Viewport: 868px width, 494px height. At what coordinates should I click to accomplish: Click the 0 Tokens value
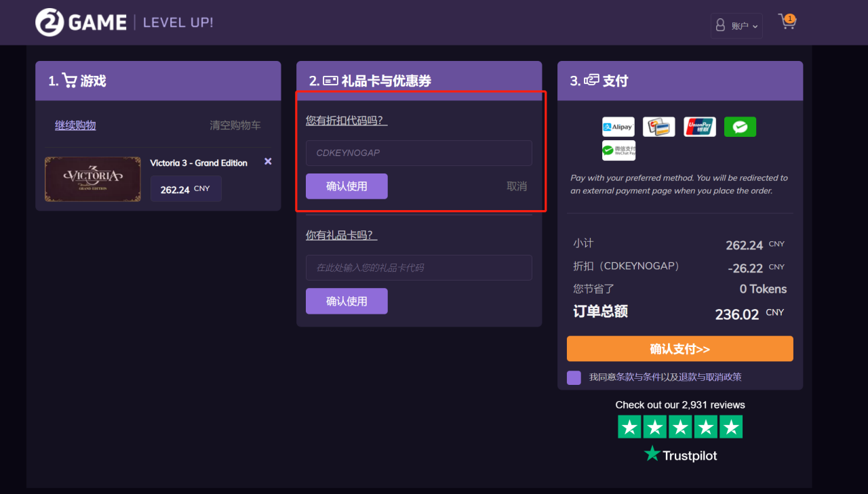click(763, 289)
